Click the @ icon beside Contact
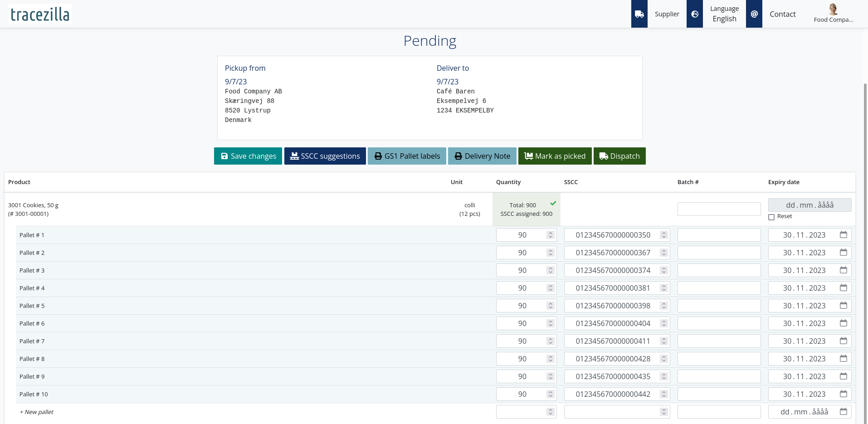The image size is (868, 424). pyautogui.click(x=754, y=14)
